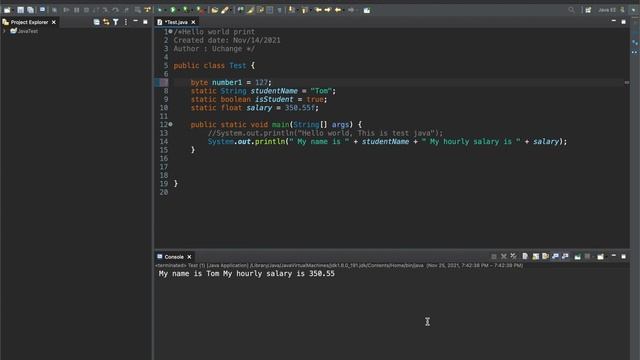Click the overview ruler marker beside line 7
The image size is (640, 360).
tap(627, 82)
